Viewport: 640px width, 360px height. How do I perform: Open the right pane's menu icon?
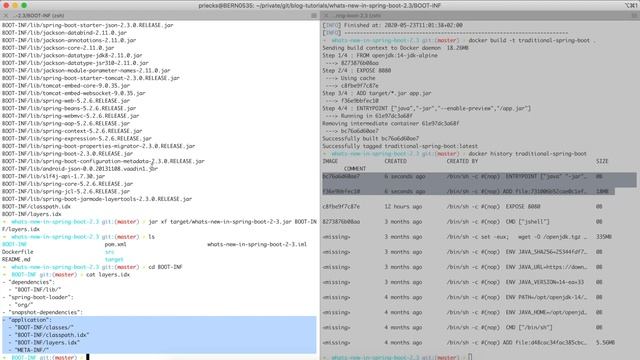[635, 16]
